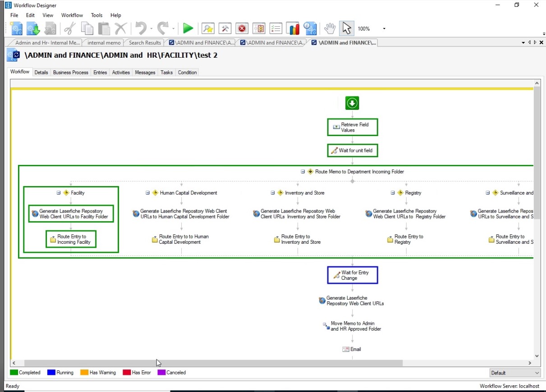The width and height of the screenshot is (546, 392).
Task: Click the checklist toolbar icon
Action: (x=276, y=28)
